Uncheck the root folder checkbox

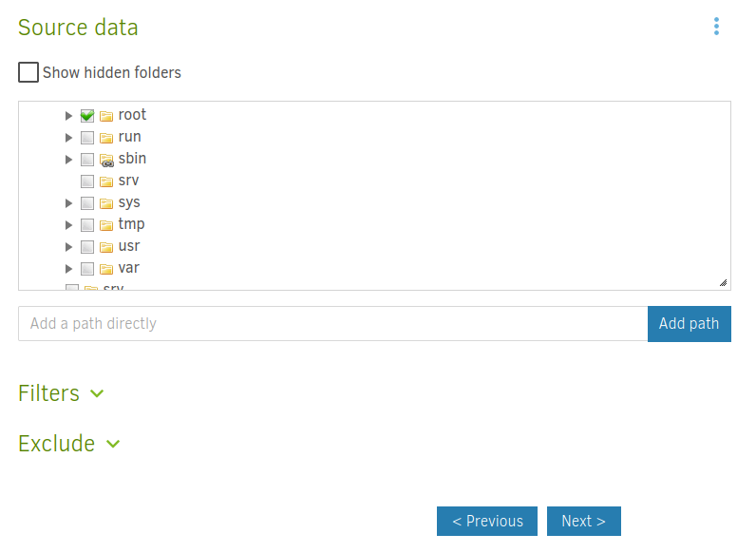(x=87, y=116)
